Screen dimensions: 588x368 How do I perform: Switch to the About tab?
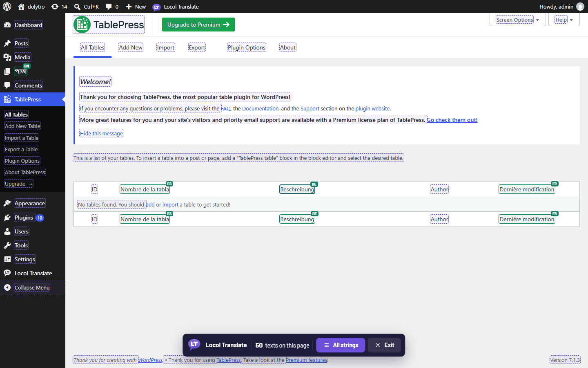coord(288,47)
